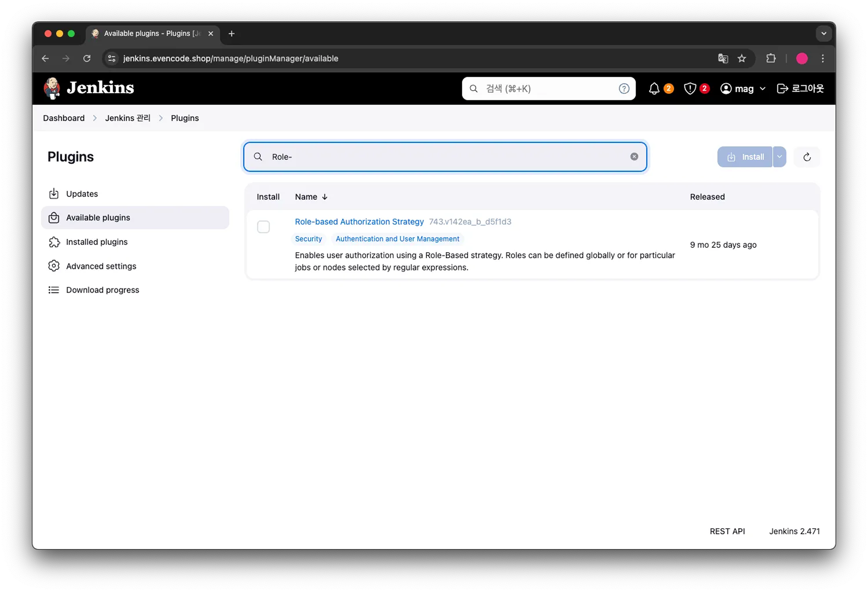Go back using browser back arrow

[x=45, y=59]
